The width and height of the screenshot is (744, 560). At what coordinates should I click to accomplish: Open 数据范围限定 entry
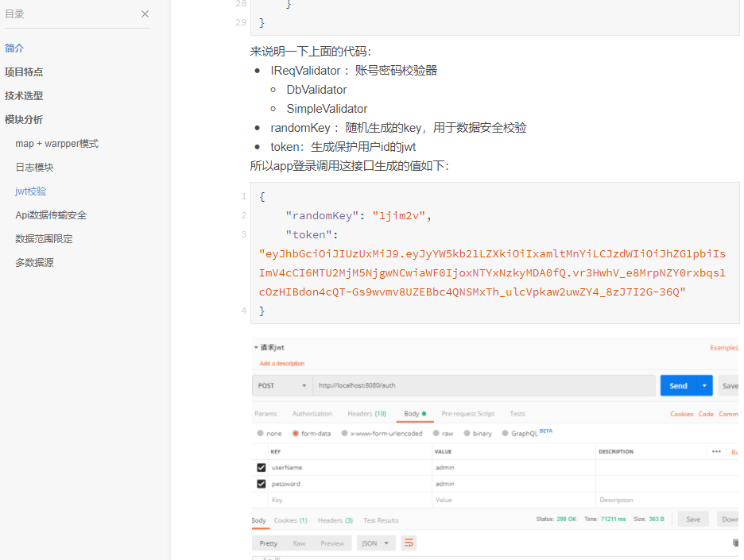coord(44,239)
